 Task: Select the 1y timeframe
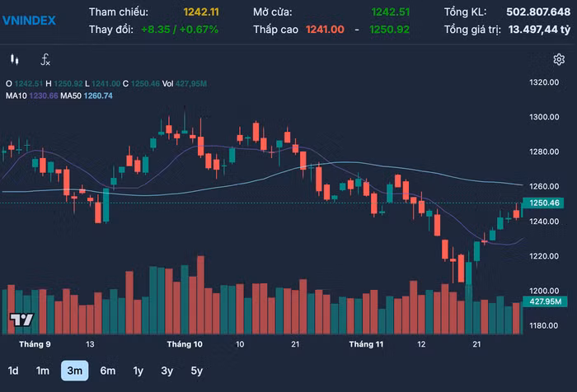138,371
